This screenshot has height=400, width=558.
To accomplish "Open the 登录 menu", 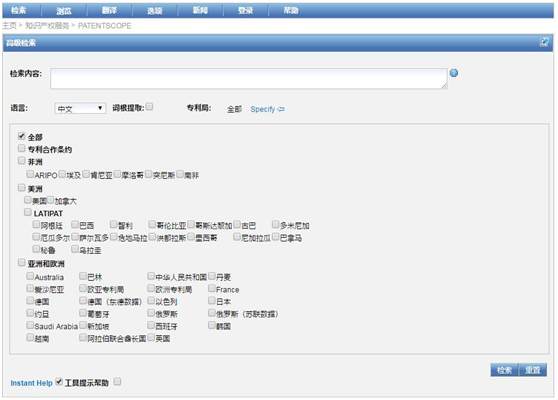I will [246, 11].
